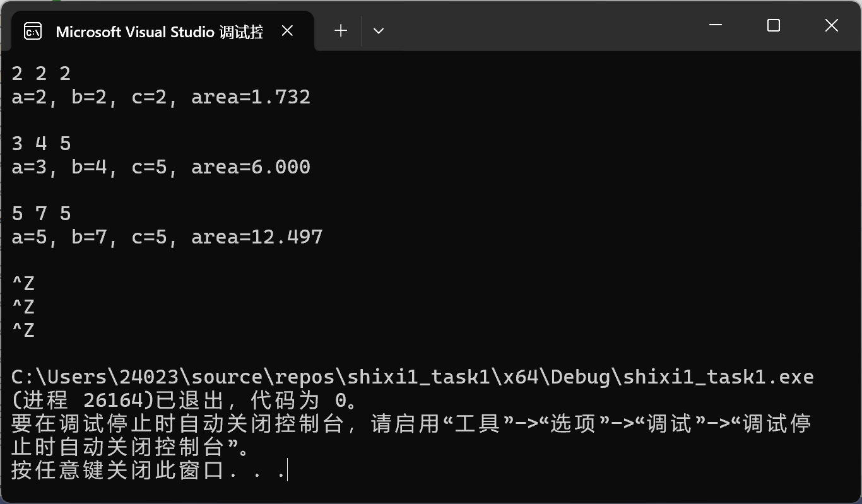
Task: Click the input line "2 2 2"
Action: 41,74
